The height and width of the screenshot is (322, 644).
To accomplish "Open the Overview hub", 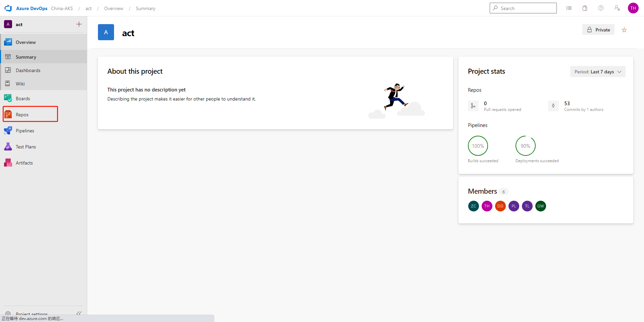I will 44,42.
